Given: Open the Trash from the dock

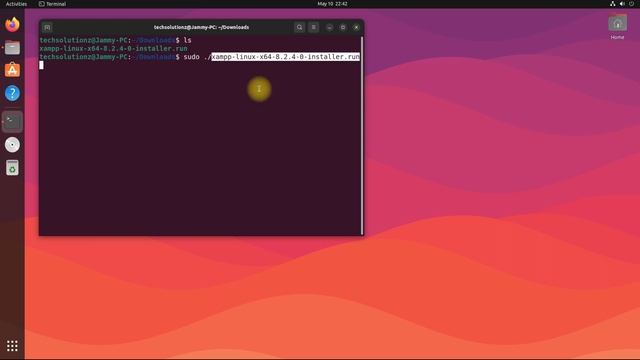Looking at the screenshot, I should coord(12,168).
